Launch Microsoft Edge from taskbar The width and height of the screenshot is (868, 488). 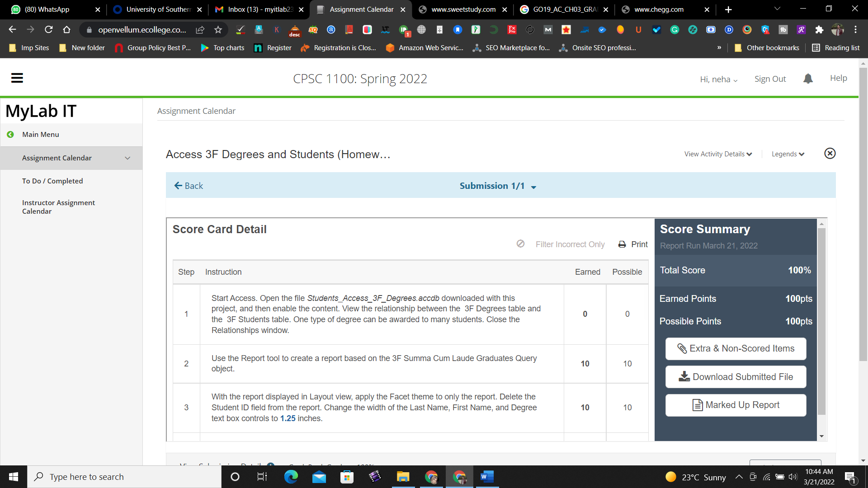(291, 477)
